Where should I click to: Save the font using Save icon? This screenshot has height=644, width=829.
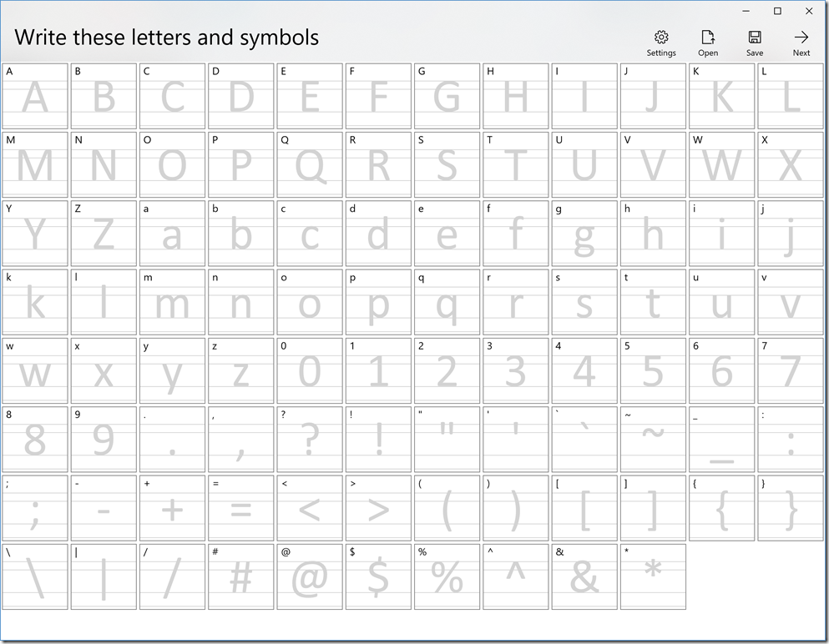(755, 43)
